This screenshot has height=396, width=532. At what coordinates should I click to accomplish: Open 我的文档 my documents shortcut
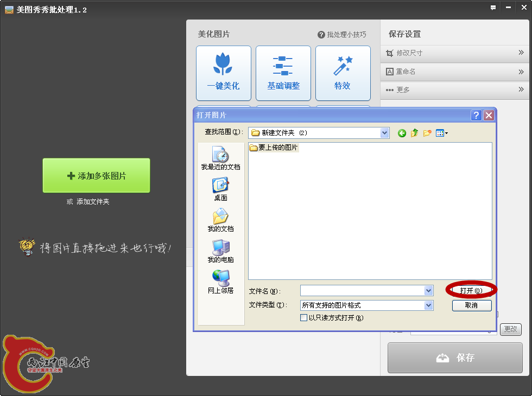pyautogui.click(x=221, y=220)
